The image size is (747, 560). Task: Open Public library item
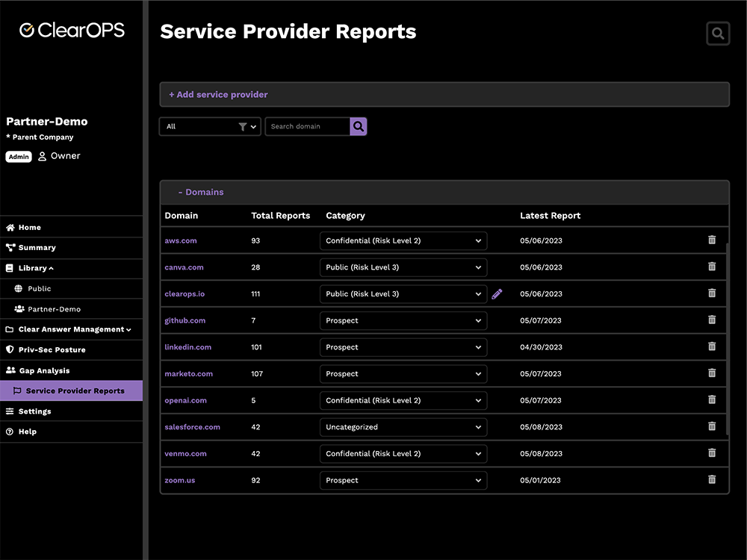(x=72, y=288)
